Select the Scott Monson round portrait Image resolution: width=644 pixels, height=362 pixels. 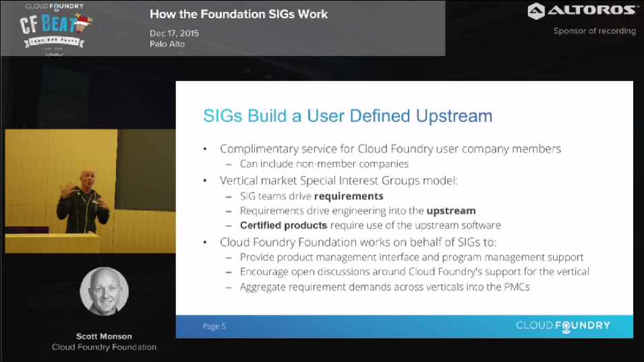tap(104, 291)
